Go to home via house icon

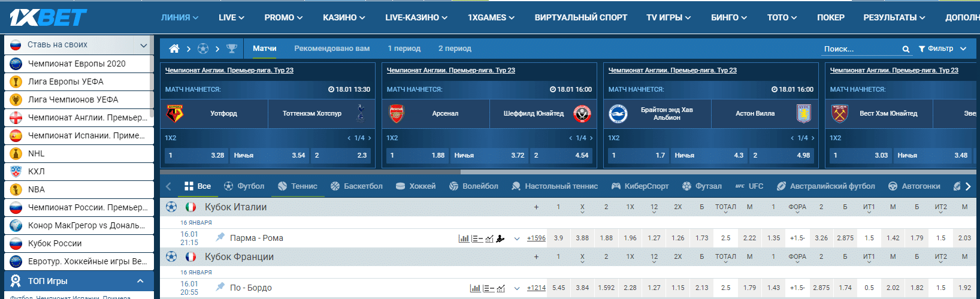pos(174,49)
